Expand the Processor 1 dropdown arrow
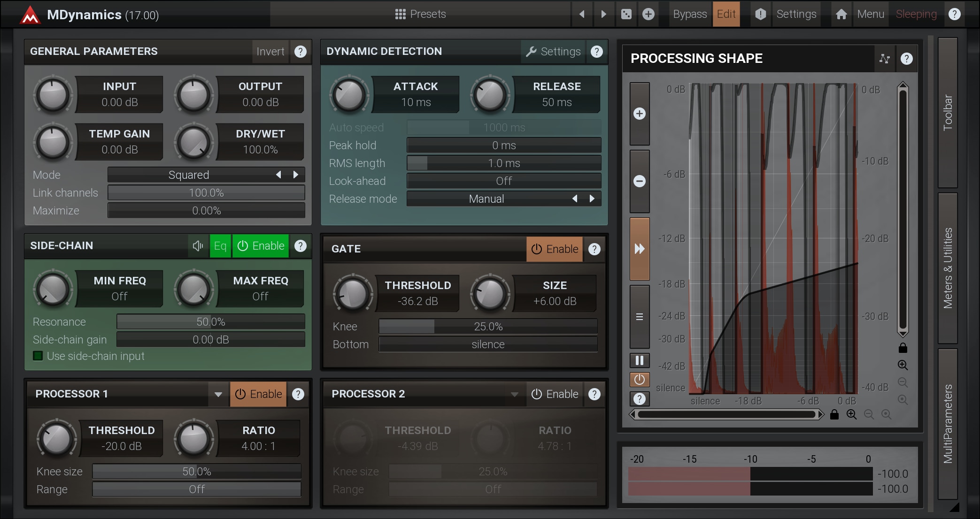 [x=218, y=394]
